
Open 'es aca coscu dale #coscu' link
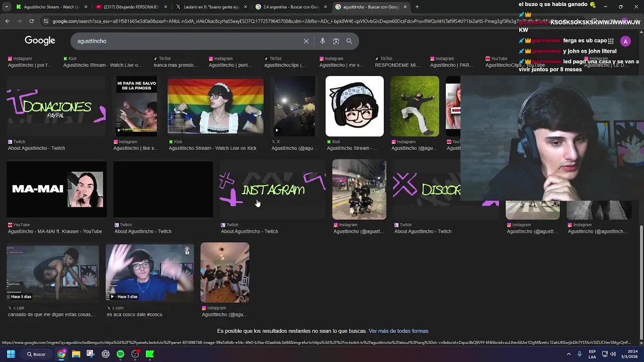pos(134,315)
